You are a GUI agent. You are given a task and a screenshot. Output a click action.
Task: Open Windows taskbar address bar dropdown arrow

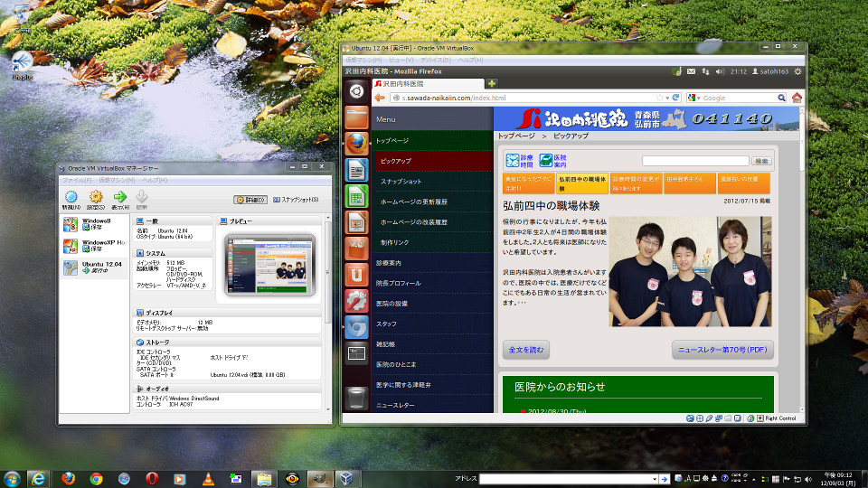[x=655, y=479]
